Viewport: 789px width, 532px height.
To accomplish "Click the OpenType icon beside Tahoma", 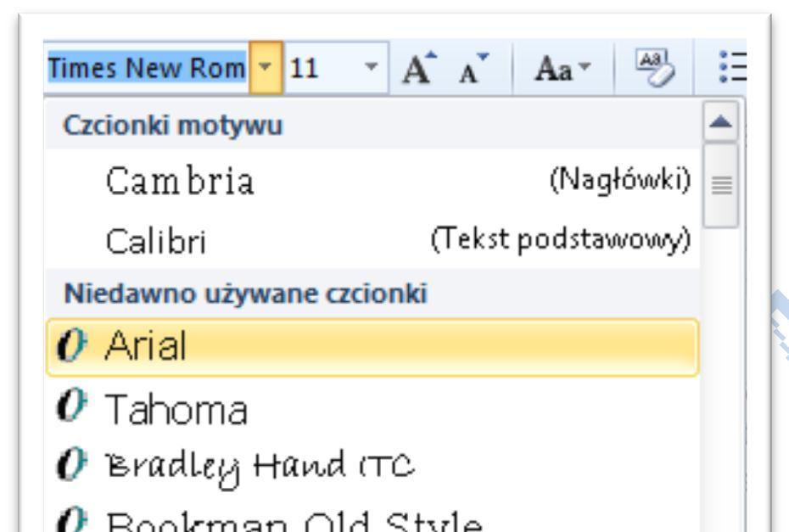I will point(71,405).
